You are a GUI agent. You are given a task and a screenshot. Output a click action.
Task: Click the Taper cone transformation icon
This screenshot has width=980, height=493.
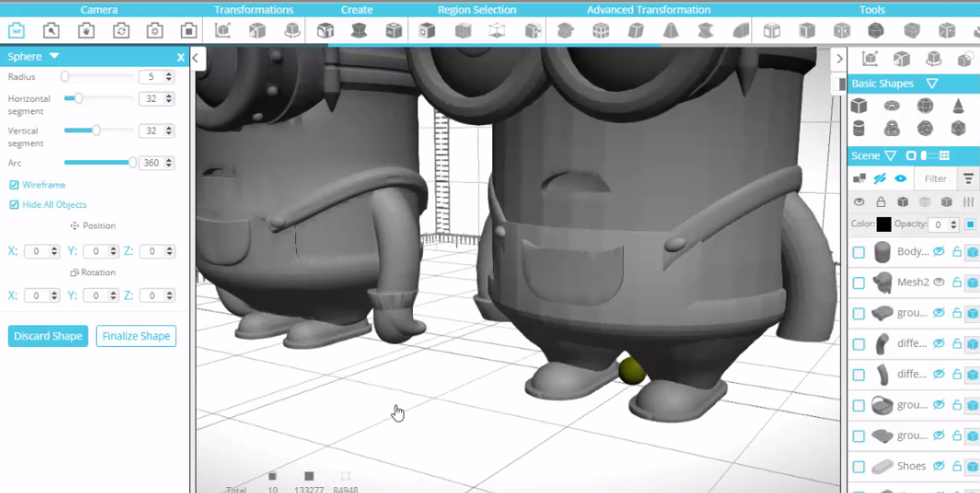[671, 30]
